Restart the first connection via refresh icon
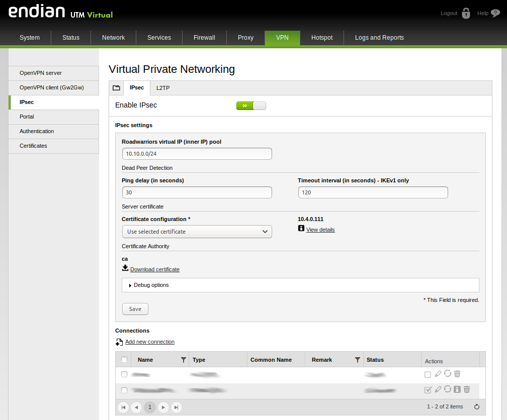Viewport: 507px width, 420px height. [448, 373]
